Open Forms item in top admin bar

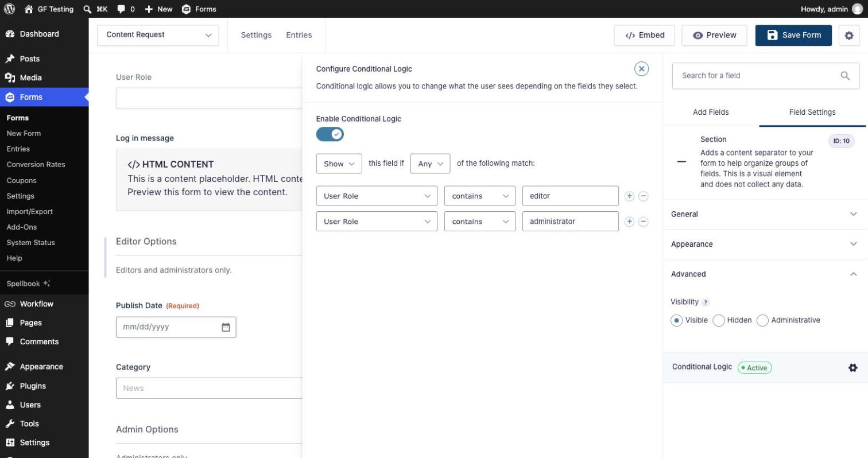(x=199, y=9)
